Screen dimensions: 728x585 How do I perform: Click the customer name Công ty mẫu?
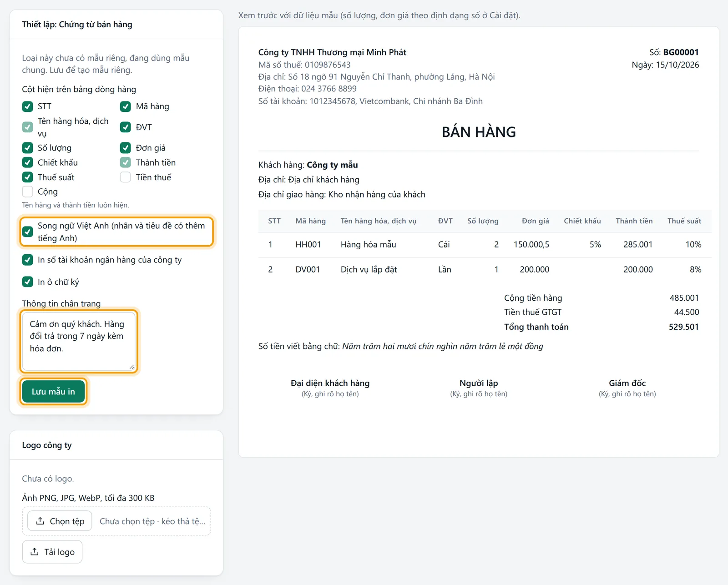click(x=332, y=165)
